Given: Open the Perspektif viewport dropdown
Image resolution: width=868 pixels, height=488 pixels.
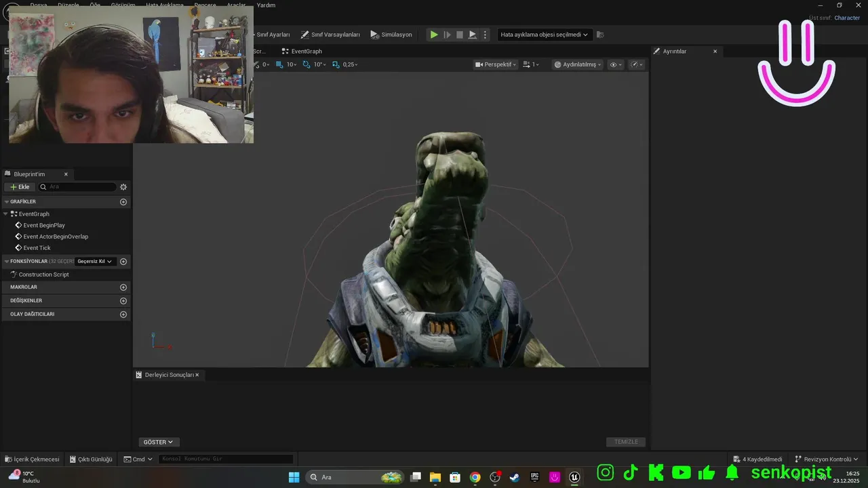Looking at the screenshot, I should point(496,64).
